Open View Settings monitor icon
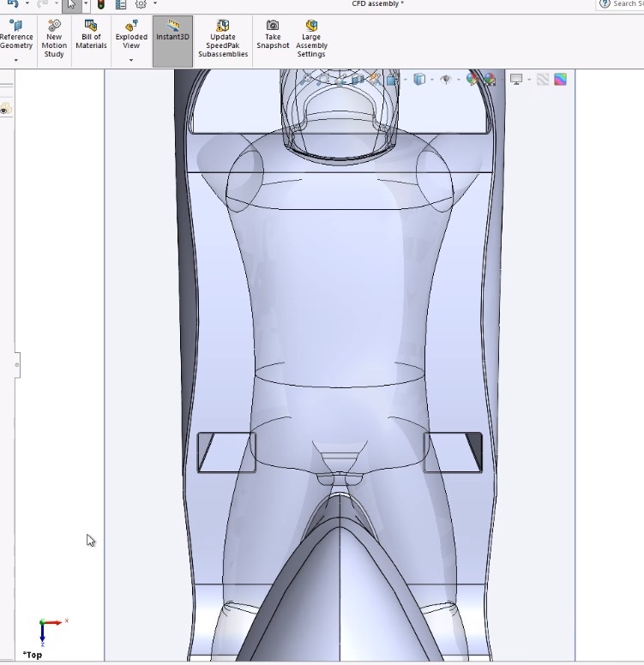This screenshot has height=665, width=644. click(516, 80)
